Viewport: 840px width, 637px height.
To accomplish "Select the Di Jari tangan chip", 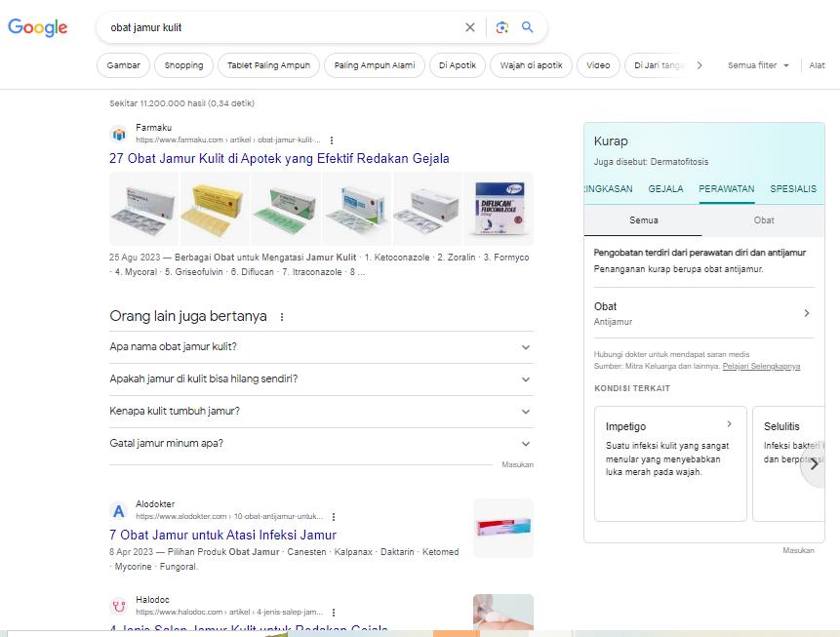I will [659, 65].
